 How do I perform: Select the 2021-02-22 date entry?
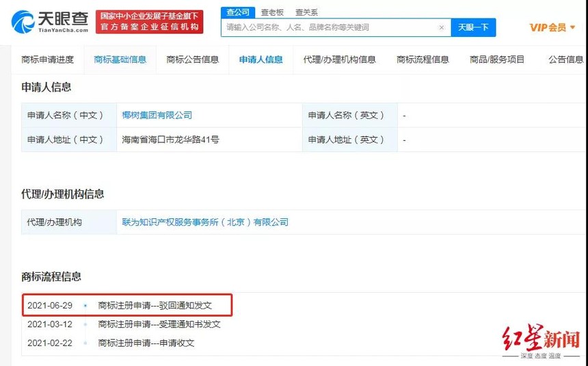tap(50, 343)
